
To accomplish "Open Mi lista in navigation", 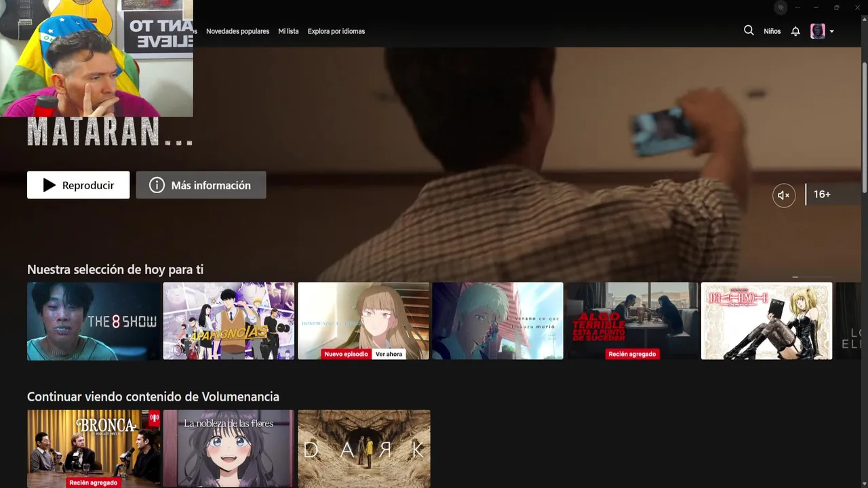I will tap(288, 31).
